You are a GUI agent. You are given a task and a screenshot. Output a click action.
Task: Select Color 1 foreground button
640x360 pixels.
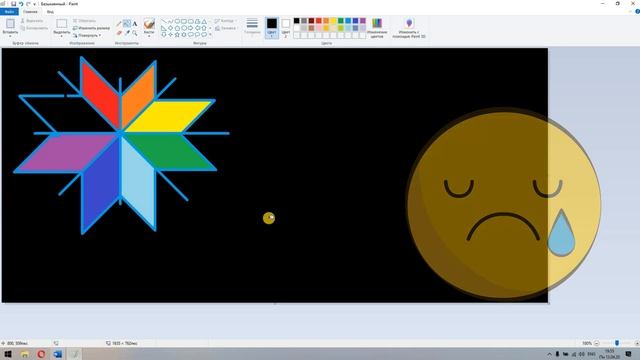pyautogui.click(x=272, y=28)
